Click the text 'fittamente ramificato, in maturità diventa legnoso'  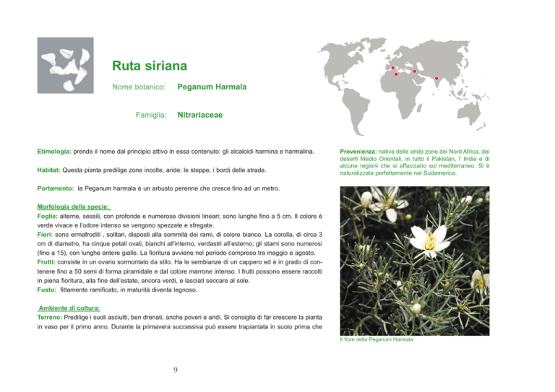(129, 289)
